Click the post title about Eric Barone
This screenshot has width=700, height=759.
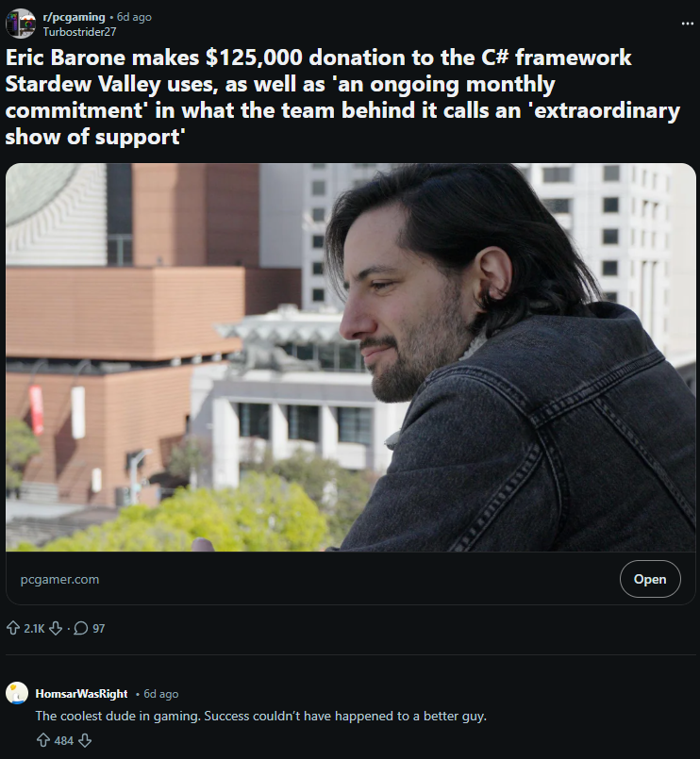coord(342,97)
